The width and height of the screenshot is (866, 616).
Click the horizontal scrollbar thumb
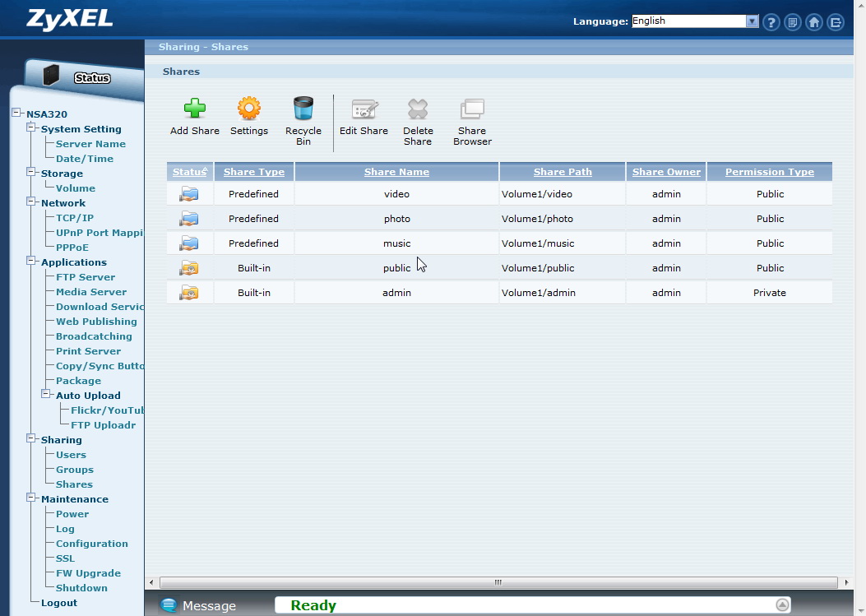[x=498, y=582]
